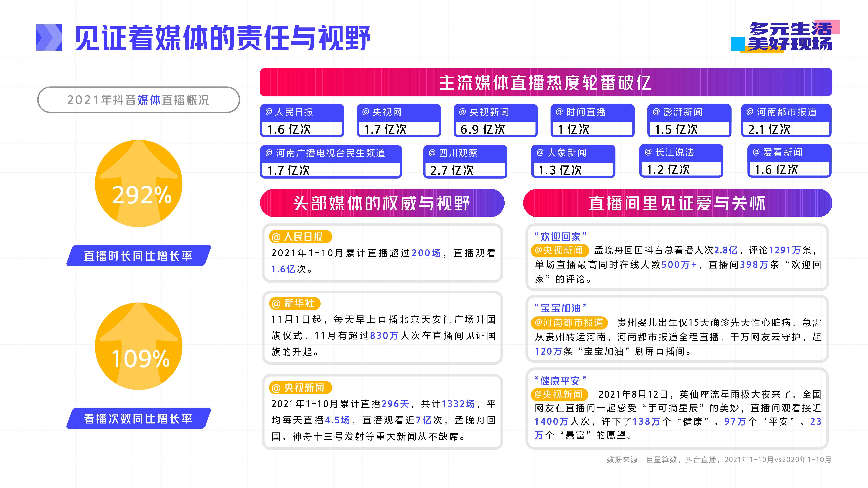Click the 6.9 亿次 value
Viewport: 868px width, 488px height.
[483, 129]
